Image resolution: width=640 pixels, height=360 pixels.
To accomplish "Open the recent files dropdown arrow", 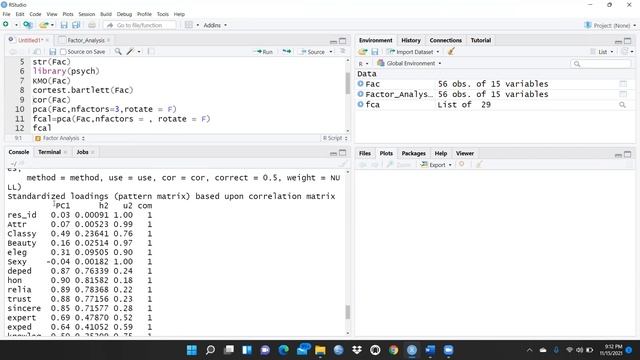I will tap(53, 25).
